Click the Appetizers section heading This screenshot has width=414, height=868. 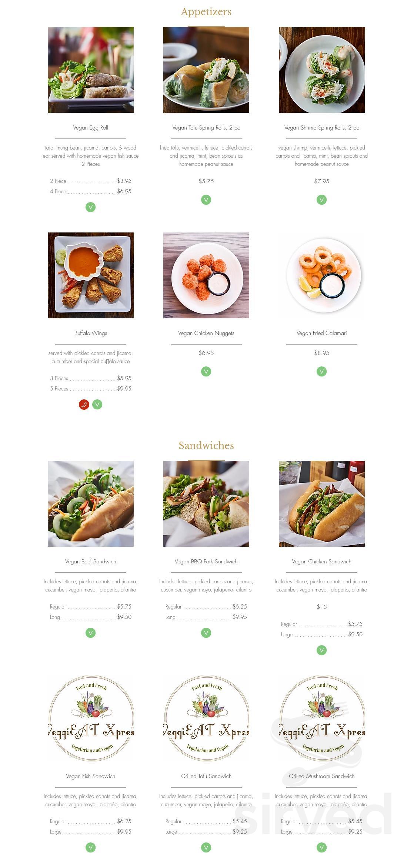(206, 12)
